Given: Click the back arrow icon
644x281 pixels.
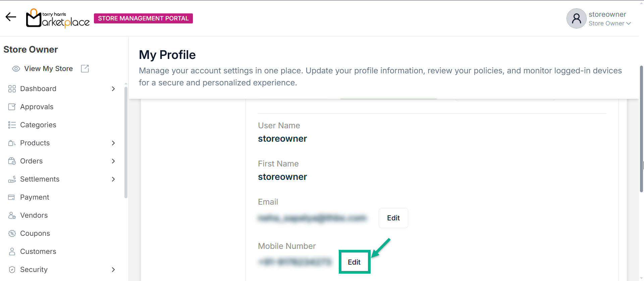Looking at the screenshot, I should pyautogui.click(x=11, y=17).
